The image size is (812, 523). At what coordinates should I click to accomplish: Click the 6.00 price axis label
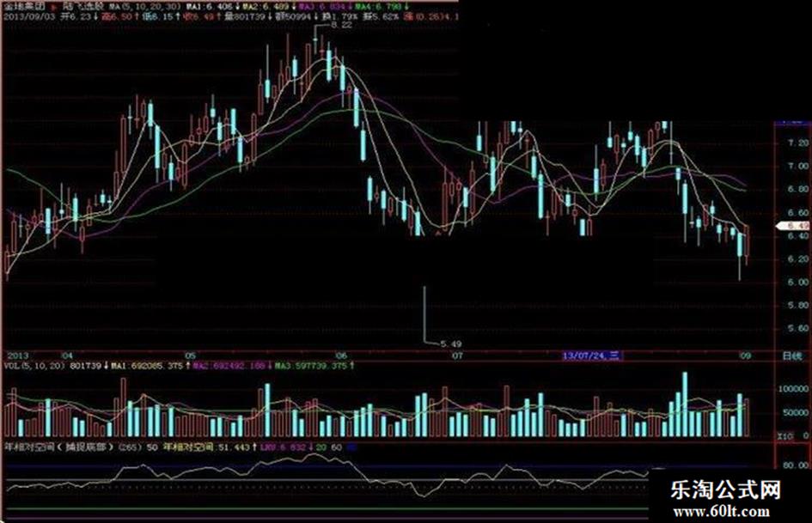(797, 283)
